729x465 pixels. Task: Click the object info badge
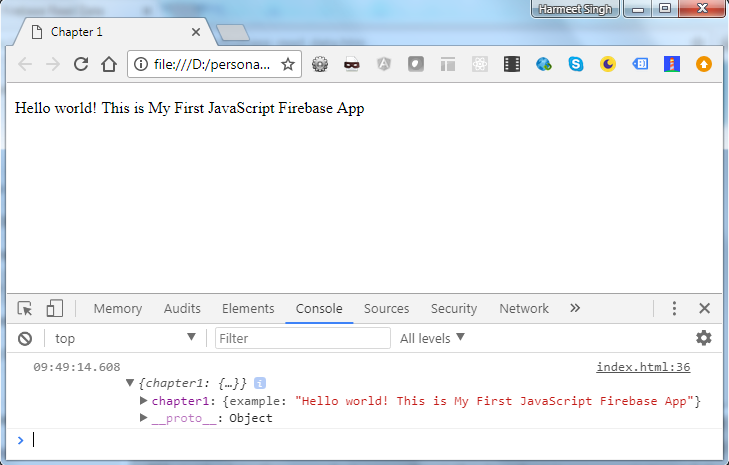(260, 383)
